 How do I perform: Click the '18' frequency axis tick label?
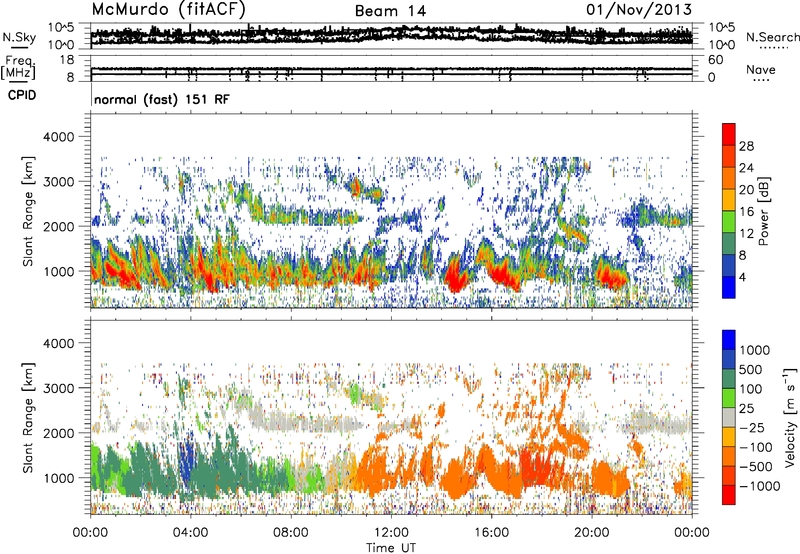67,60
